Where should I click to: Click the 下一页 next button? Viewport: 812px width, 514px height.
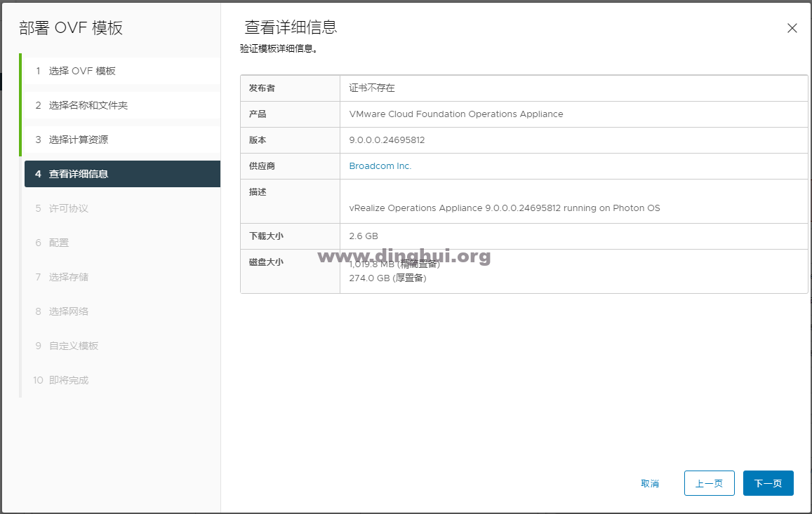pyautogui.click(x=768, y=483)
